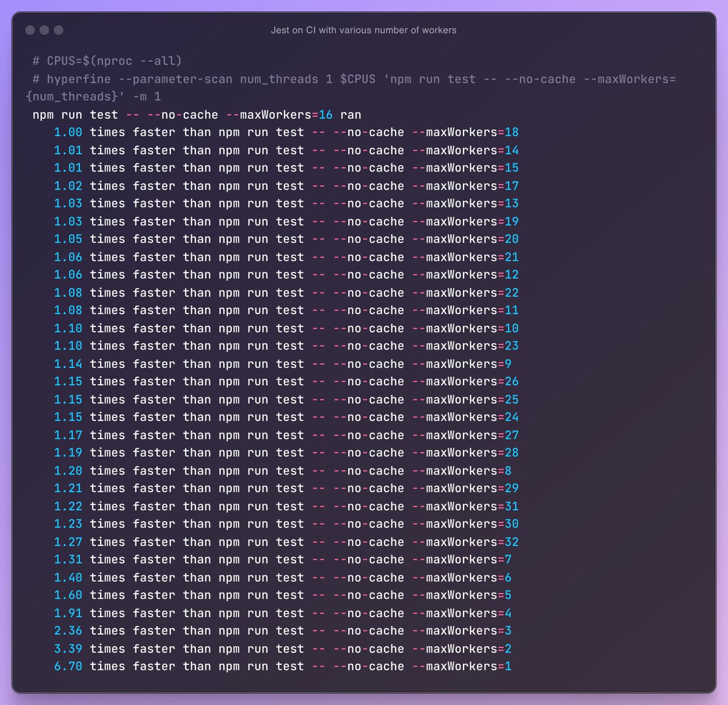
Task: Click the 1.19 speed ratio value
Action: 68,453
